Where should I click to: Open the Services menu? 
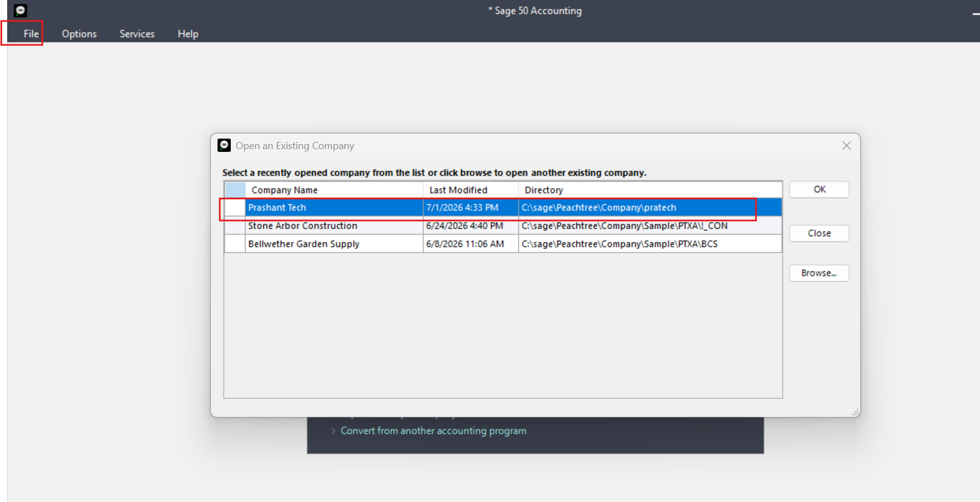[137, 34]
